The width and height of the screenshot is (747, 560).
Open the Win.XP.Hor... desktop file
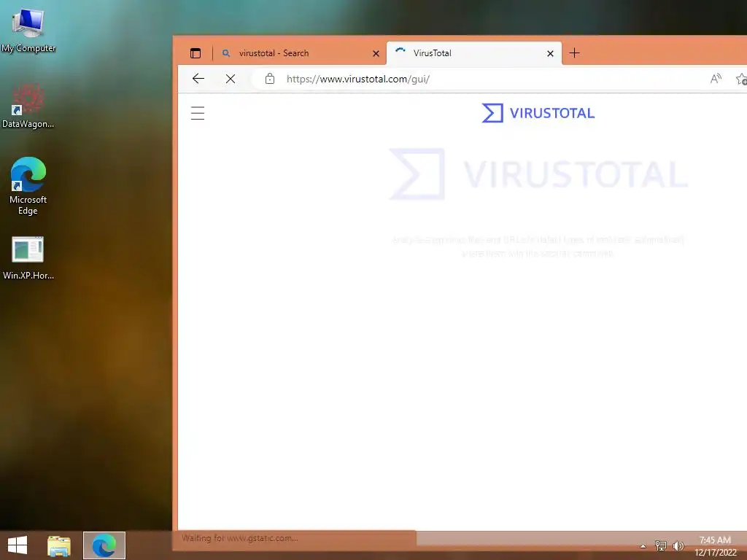coord(28,257)
